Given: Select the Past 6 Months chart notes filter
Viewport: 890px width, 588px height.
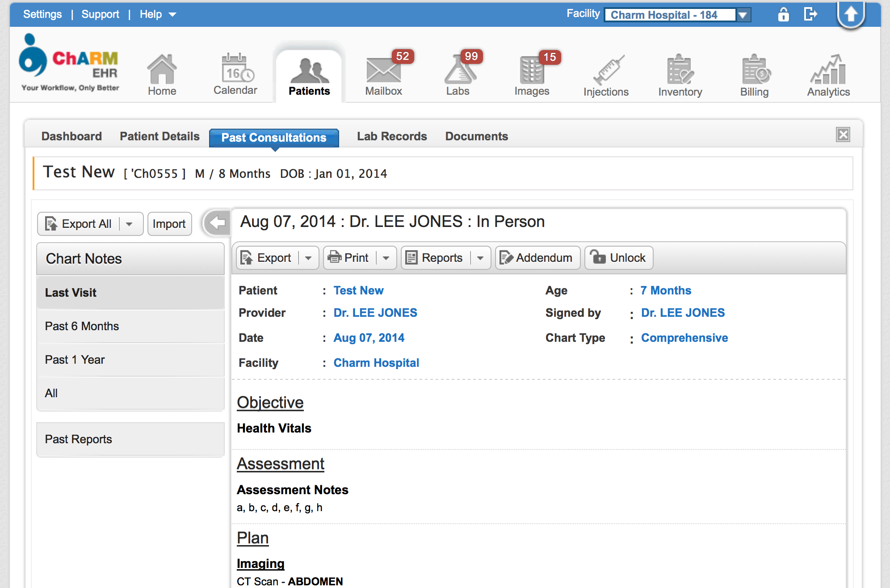Looking at the screenshot, I should click(82, 326).
